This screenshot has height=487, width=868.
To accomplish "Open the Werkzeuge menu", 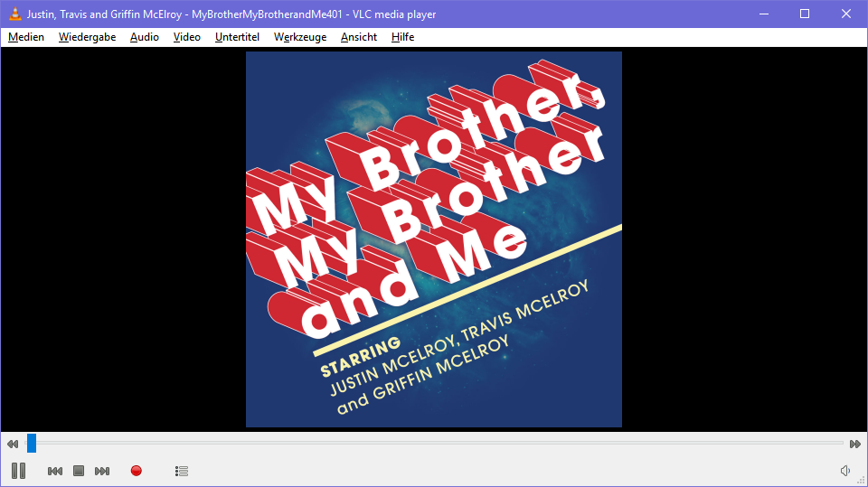I will [299, 37].
